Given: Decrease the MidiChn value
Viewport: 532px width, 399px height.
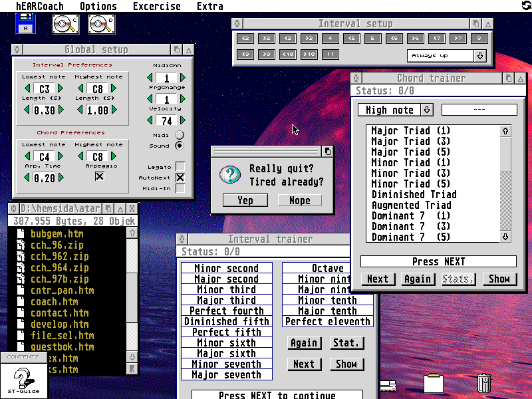Looking at the screenshot, I should [150, 78].
